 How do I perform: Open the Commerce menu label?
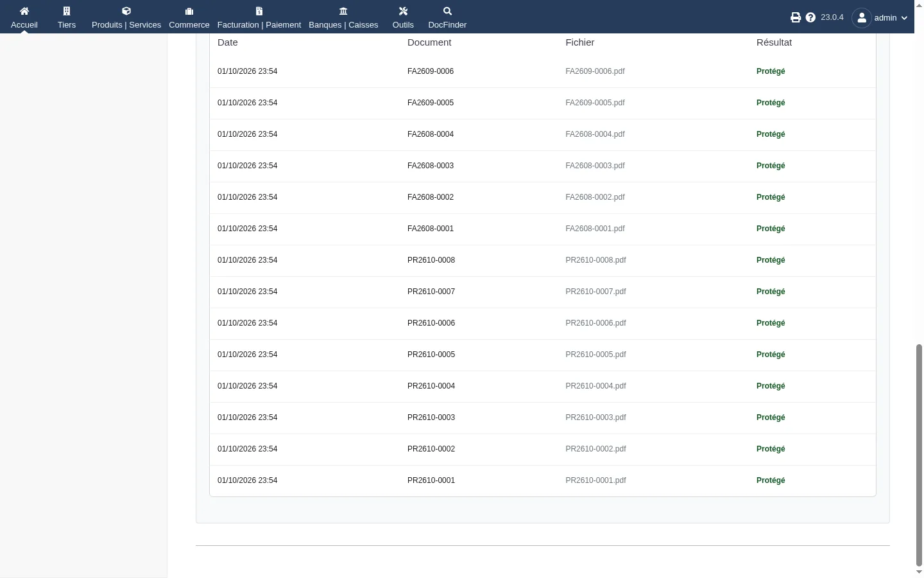point(189,25)
